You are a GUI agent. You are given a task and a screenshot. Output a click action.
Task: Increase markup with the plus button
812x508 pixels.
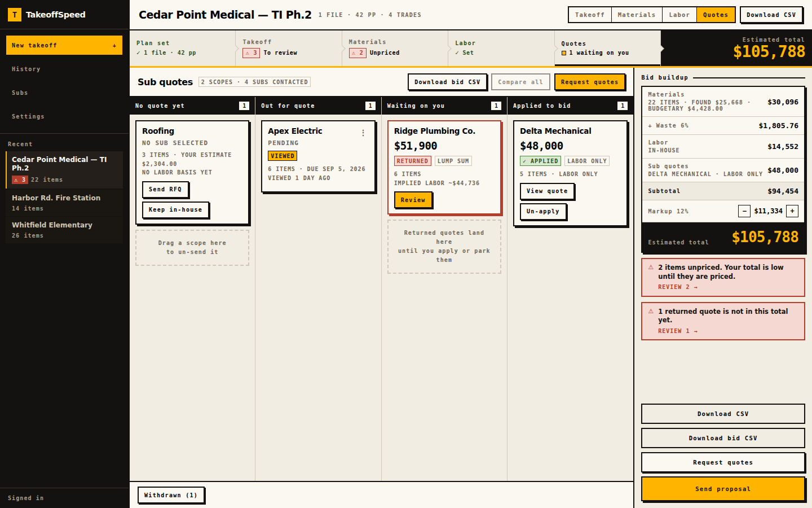point(792,211)
